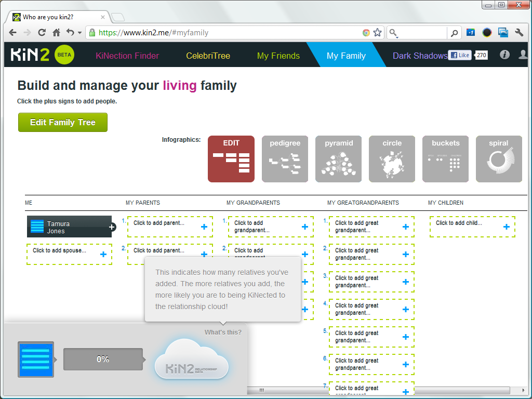Open the KiNection Finder tab

point(127,56)
